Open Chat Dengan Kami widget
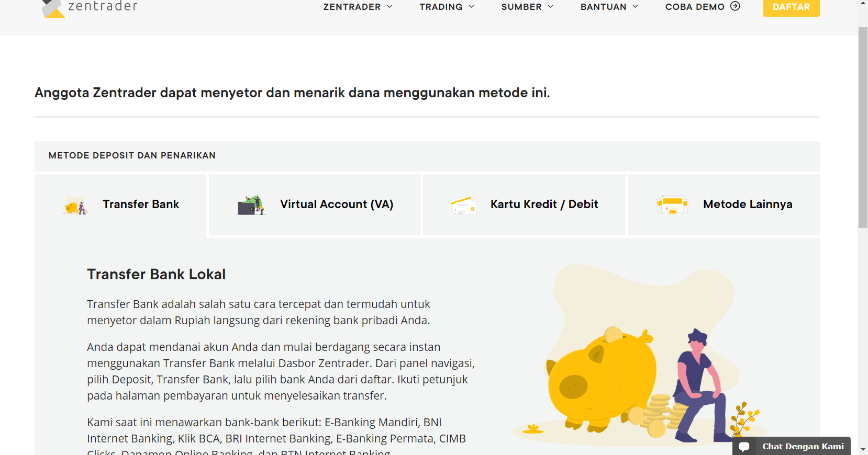The height and width of the screenshot is (455, 868). pos(792,446)
